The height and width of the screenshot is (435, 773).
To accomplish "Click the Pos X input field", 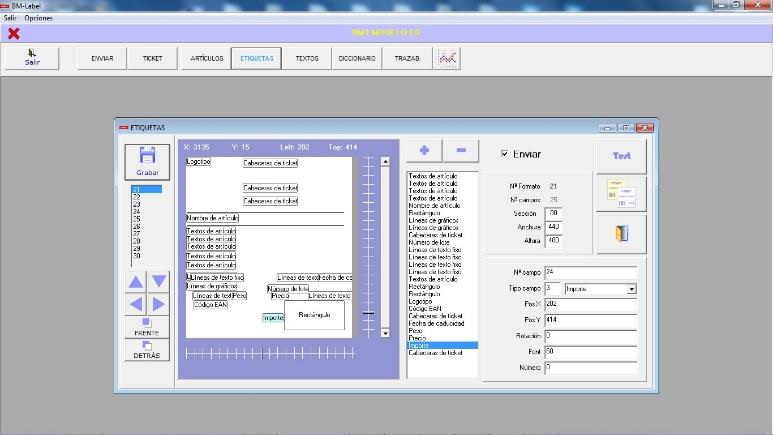I will 591,304.
